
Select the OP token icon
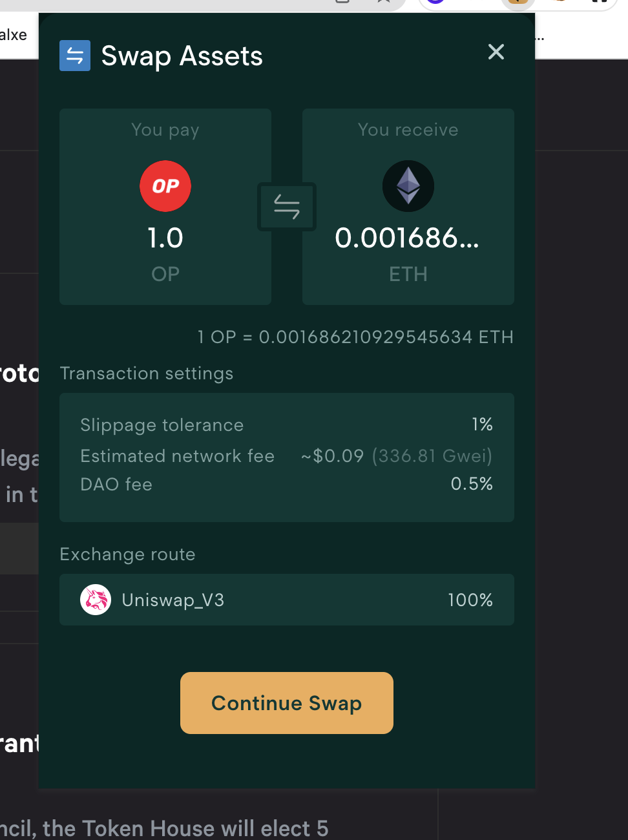[165, 186]
